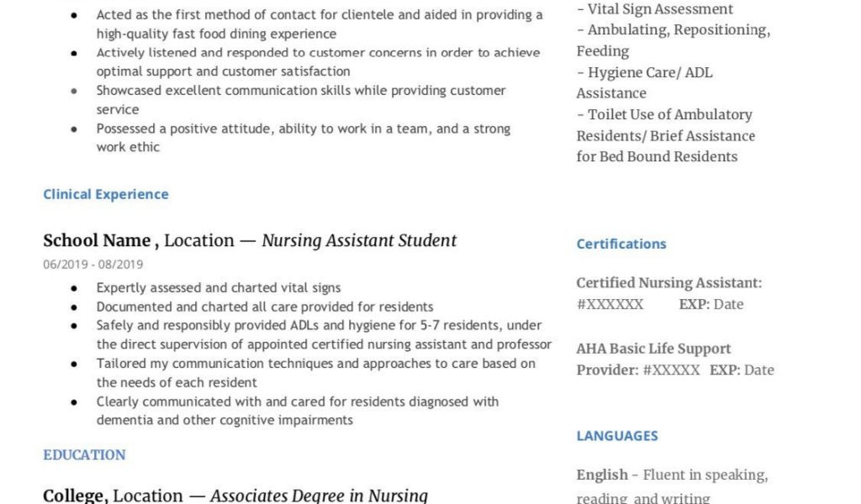Select the School Name bold text
861x504 pixels.
97,240
